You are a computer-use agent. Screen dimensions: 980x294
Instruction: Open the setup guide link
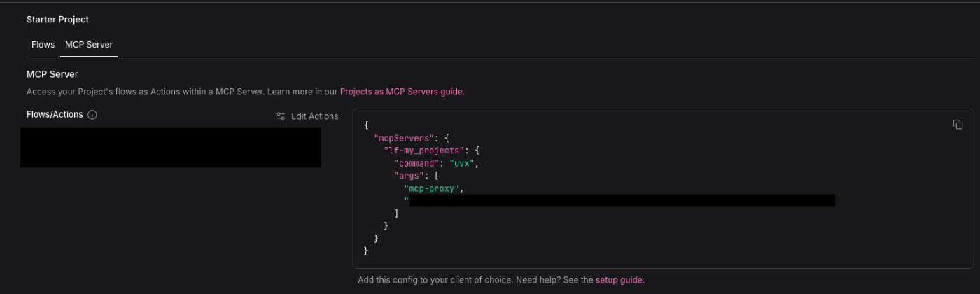click(x=619, y=280)
